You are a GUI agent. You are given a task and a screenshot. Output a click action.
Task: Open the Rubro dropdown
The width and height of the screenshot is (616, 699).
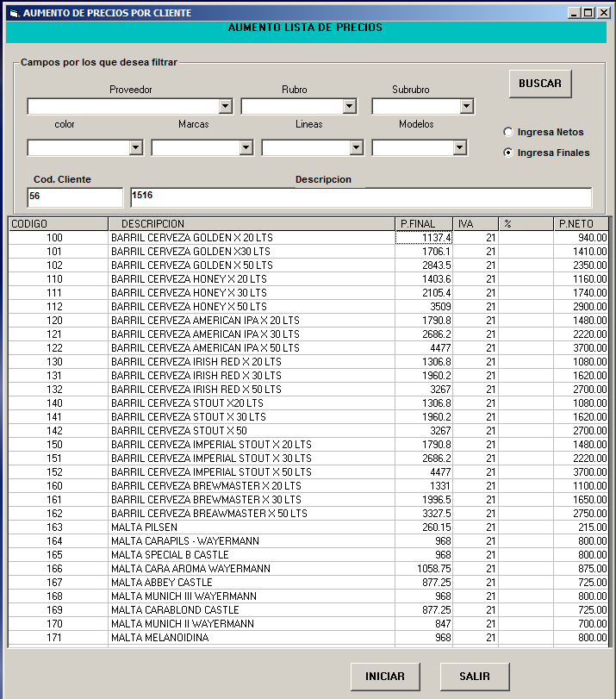point(350,106)
